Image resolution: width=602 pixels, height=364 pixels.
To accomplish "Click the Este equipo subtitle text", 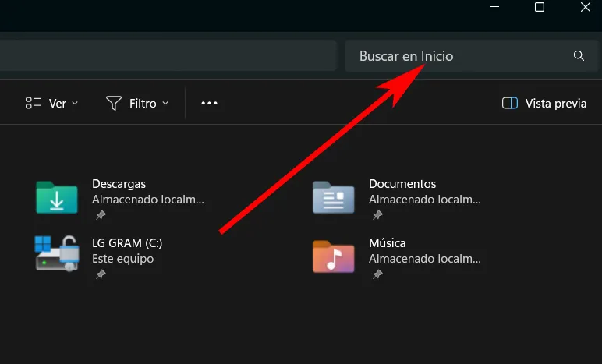I will 123,259.
